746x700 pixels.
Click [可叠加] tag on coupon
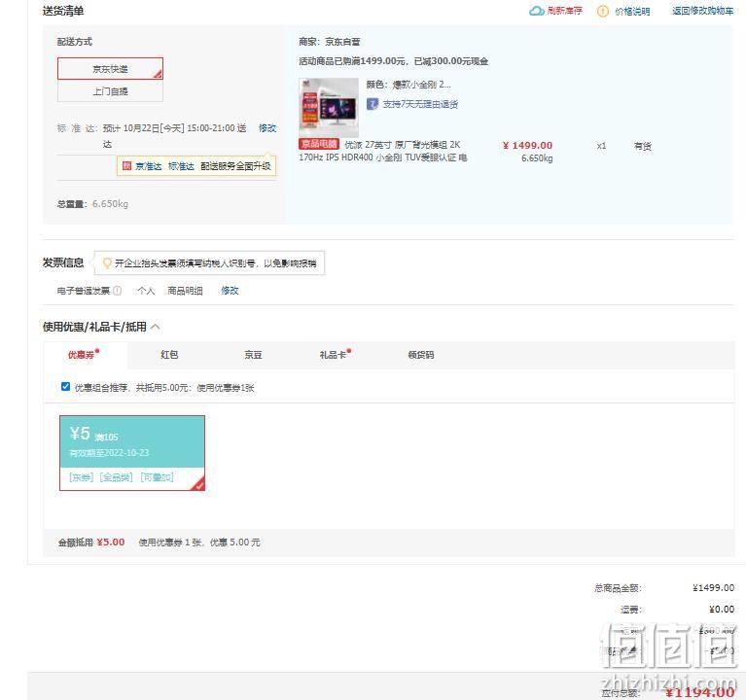pos(157,477)
